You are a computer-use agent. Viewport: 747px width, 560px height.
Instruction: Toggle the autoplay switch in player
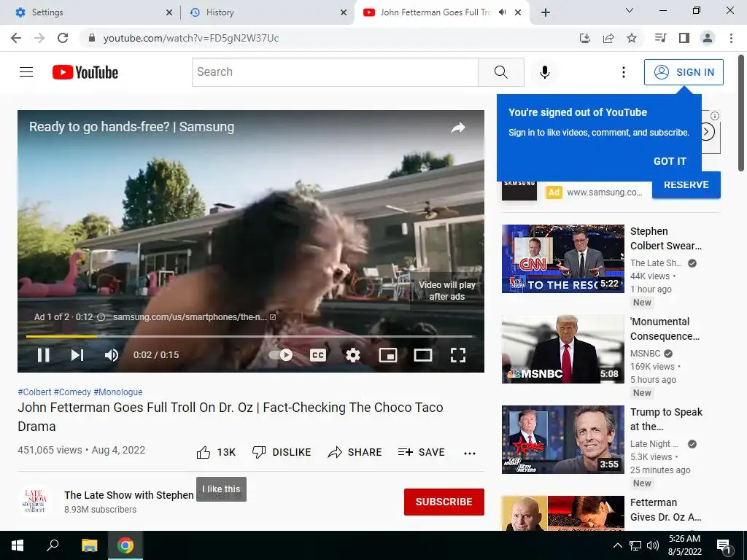(x=281, y=355)
